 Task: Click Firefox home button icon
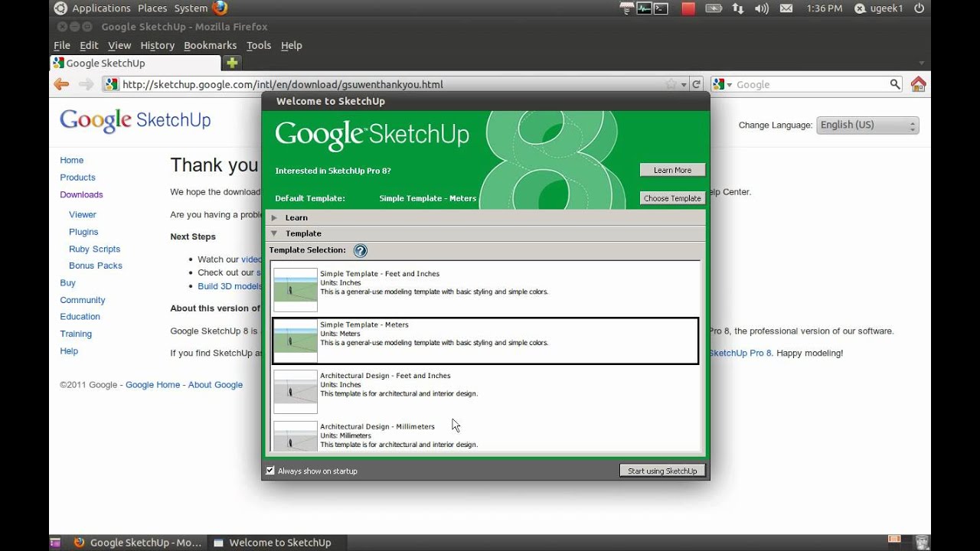tap(919, 84)
